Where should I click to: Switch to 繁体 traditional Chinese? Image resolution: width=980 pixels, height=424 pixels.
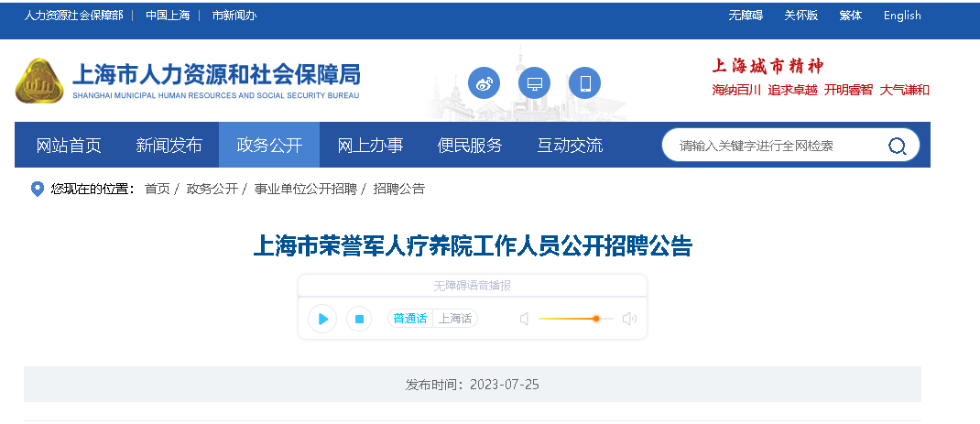[851, 16]
